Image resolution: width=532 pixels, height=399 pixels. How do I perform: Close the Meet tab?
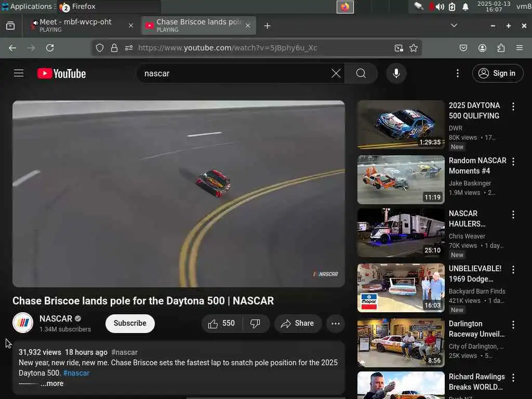pos(131,25)
